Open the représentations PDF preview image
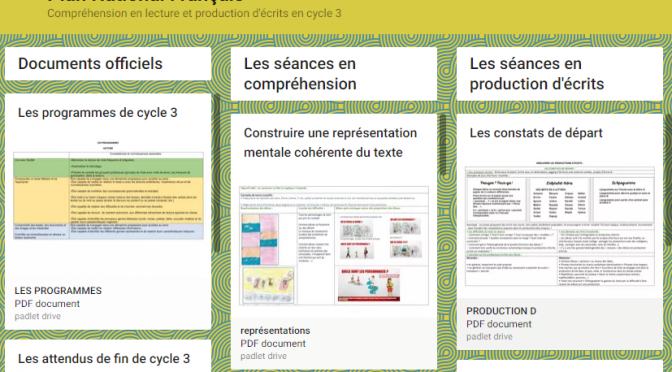The width and height of the screenshot is (672, 372). point(334,245)
